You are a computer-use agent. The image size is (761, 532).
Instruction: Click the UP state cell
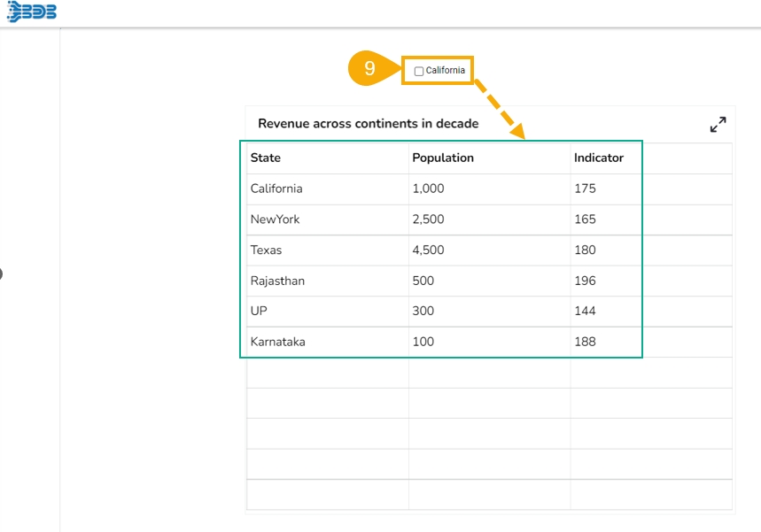[260, 311]
